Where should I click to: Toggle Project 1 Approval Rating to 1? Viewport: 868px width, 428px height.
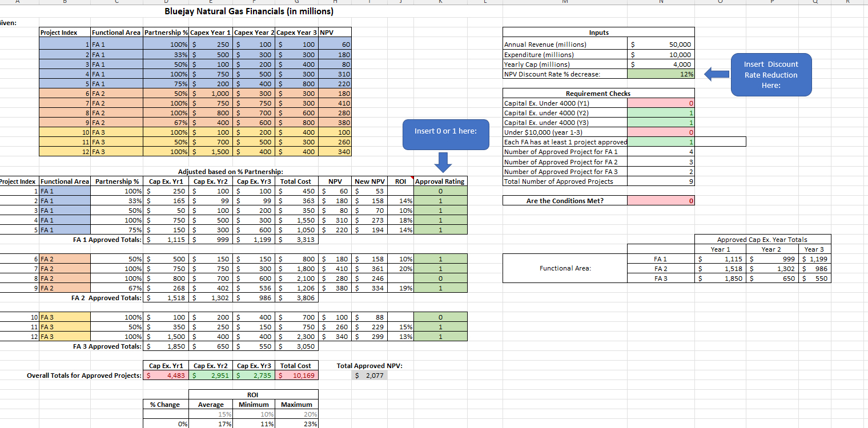coord(440,191)
